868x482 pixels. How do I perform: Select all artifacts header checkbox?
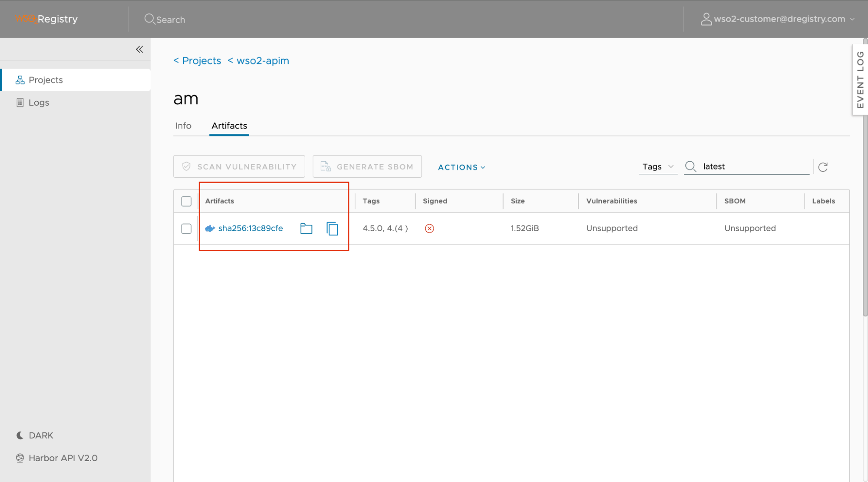pos(186,201)
